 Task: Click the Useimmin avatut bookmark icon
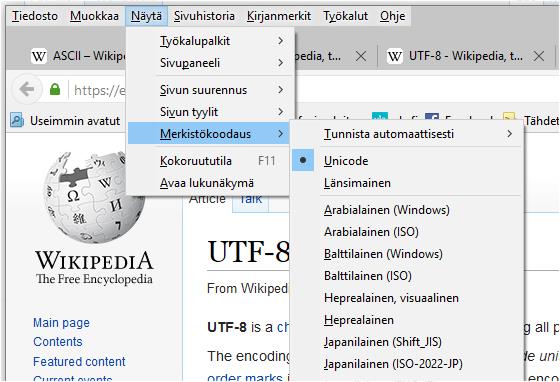[x=16, y=120]
